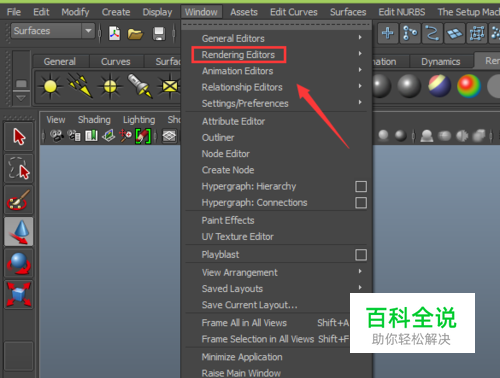Open the Playblast option box
Viewport: 500px width, 378px height.
[361, 255]
